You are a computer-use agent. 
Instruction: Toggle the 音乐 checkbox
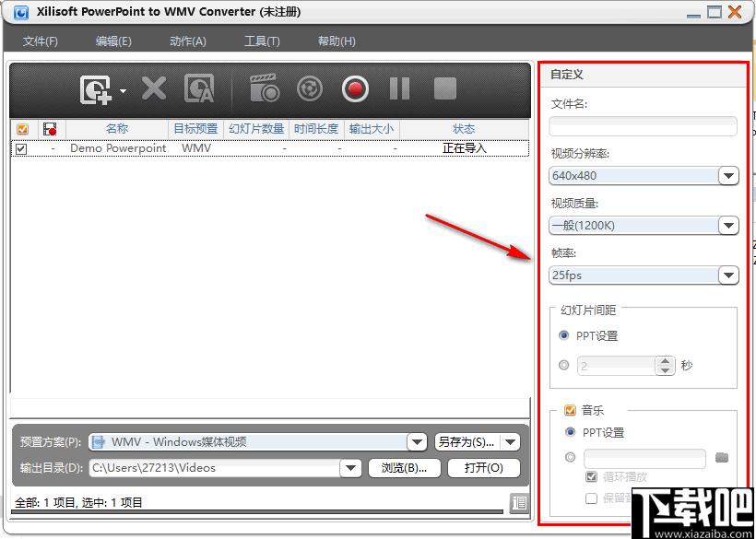(x=570, y=410)
